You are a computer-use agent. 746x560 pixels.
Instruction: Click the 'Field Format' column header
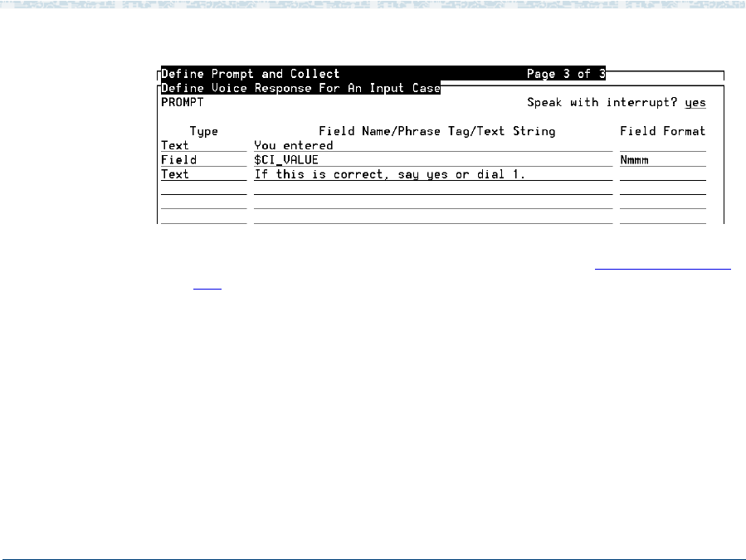(x=662, y=131)
